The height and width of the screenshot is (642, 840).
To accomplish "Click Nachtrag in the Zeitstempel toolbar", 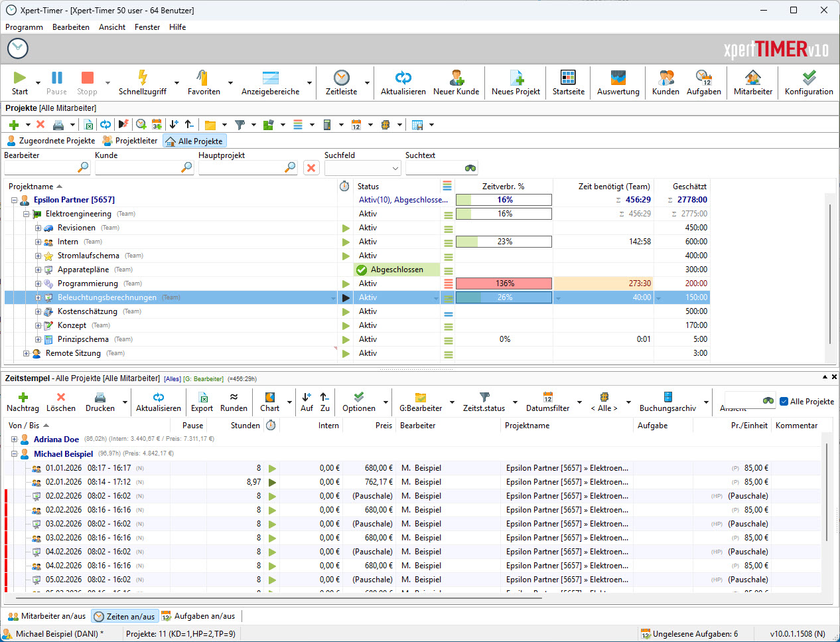I will [23, 402].
